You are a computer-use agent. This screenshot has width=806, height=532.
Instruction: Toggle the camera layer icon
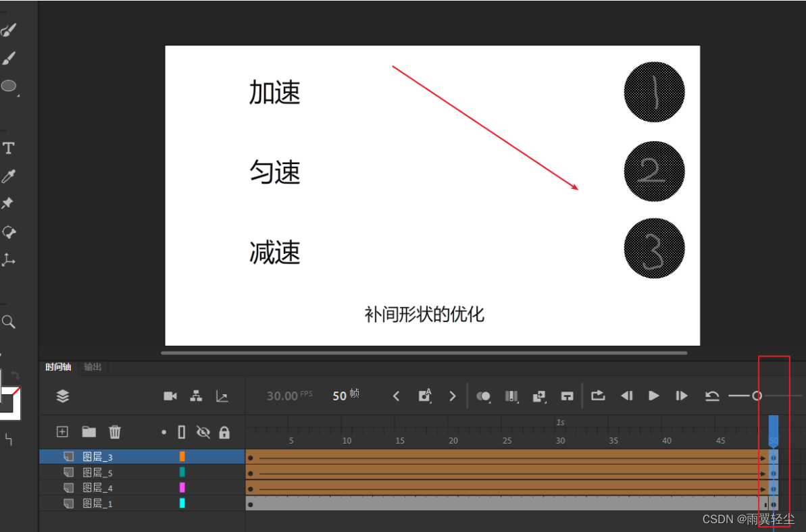[170, 396]
